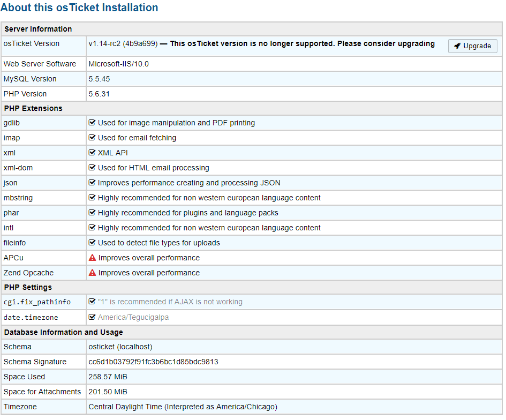Click the check icon in the fileinfo row
This screenshot has width=506, height=420.
pyautogui.click(x=92, y=243)
